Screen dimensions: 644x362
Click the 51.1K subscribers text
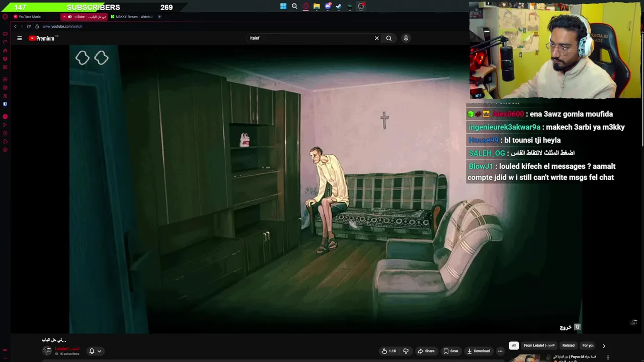[67, 354]
